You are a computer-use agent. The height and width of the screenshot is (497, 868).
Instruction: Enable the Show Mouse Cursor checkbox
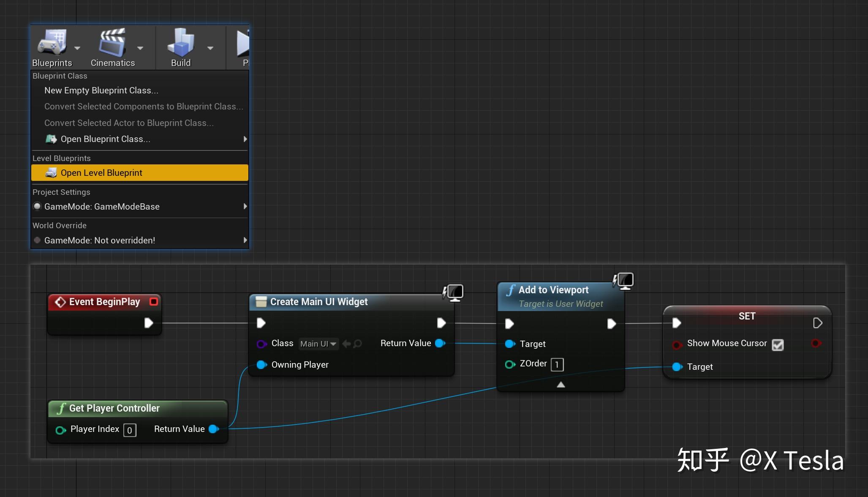(778, 345)
